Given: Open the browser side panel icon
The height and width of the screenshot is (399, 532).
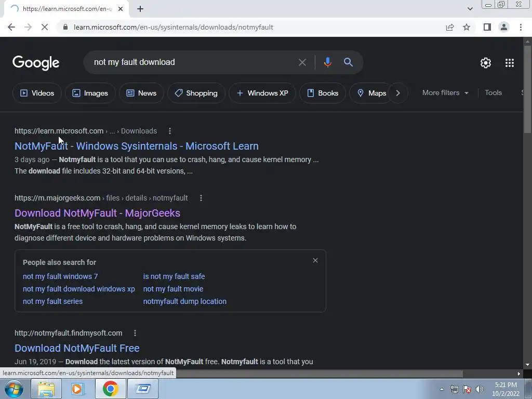Looking at the screenshot, I should pyautogui.click(x=487, y=27).
